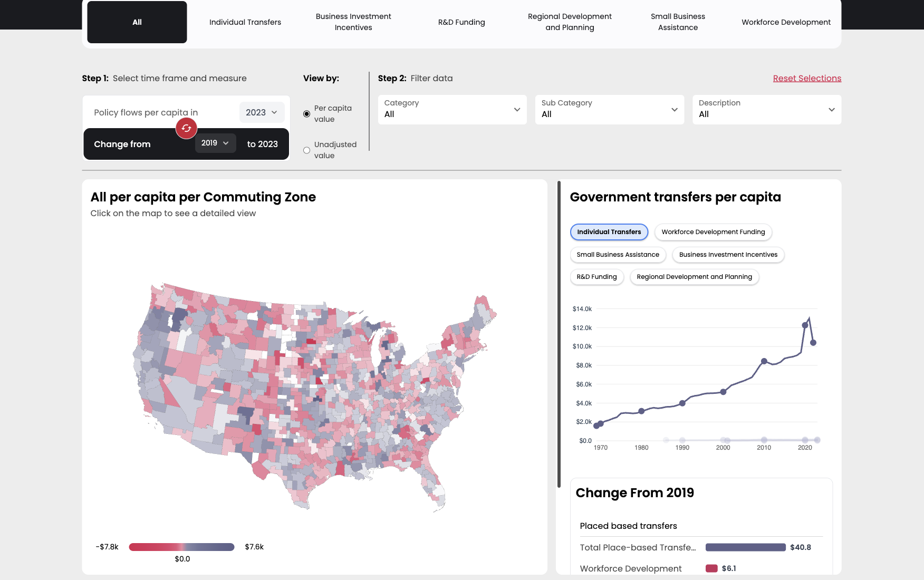Select Regional Development and Planning chart pill
Viewport: 924px width, 580px height.
coord(694,277)
